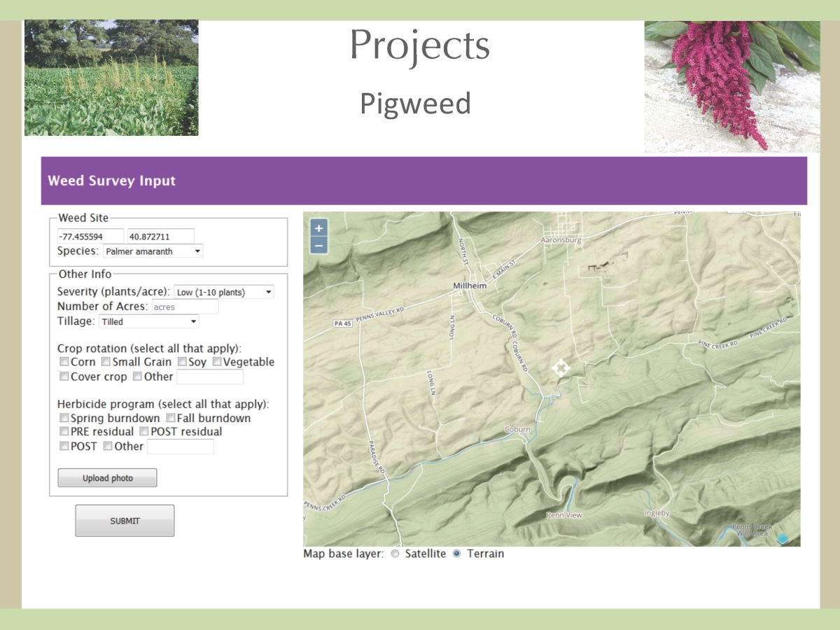Check the PRE residual box
840x630 pixels.
[64, 431]
